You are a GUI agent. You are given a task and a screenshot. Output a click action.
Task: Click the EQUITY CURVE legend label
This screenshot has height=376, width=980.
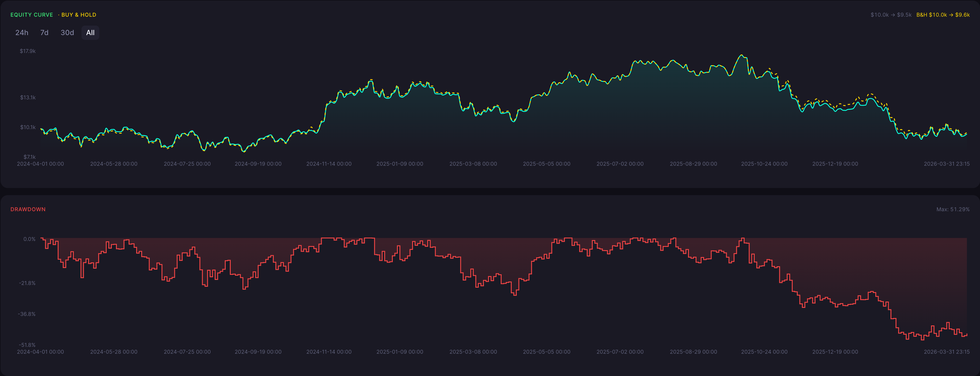point(32,15)
